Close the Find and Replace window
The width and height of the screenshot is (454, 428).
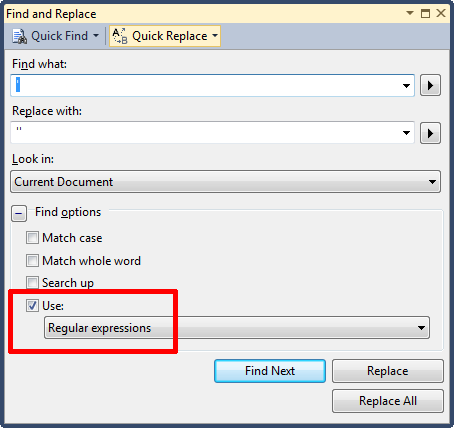point(441,13)
